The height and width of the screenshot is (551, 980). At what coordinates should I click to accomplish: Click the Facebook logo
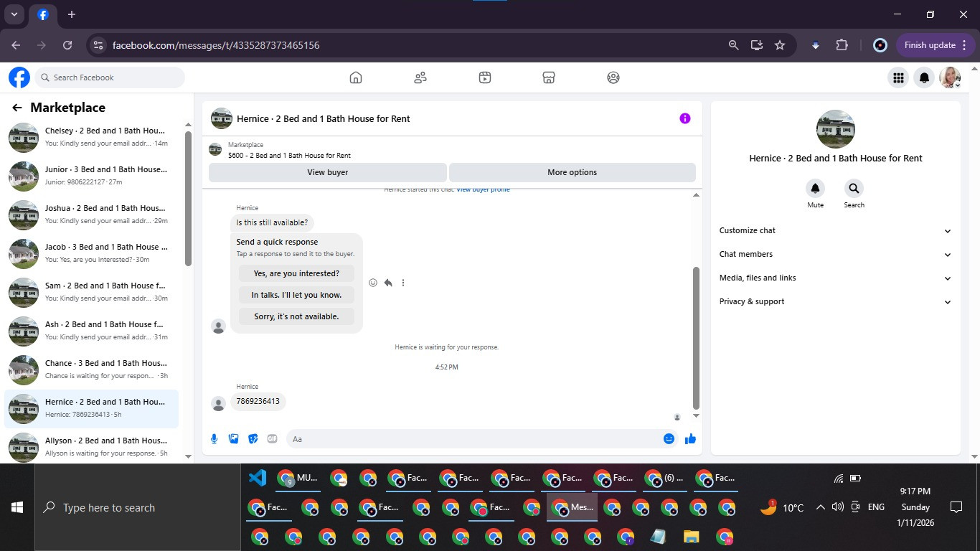(19, 77)
